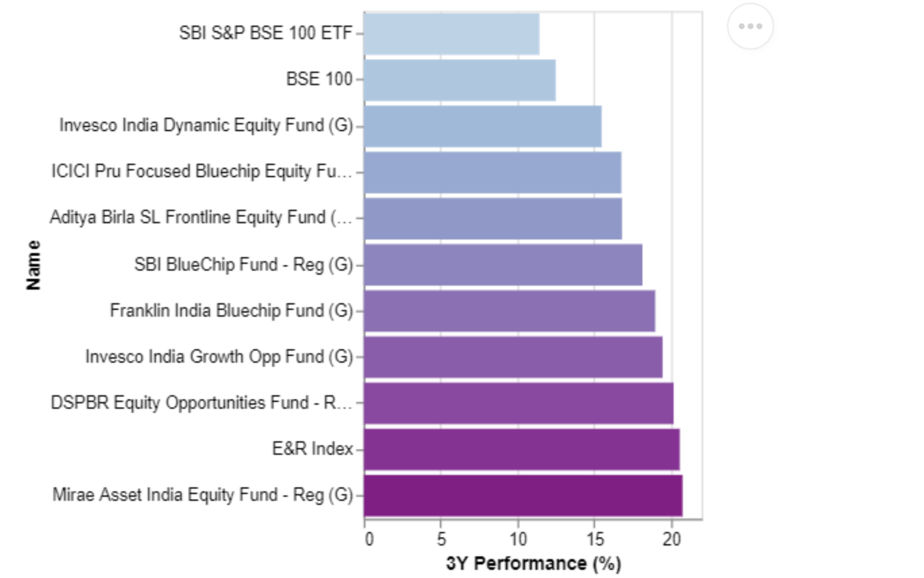
Task: Click the "Franklin India Bluechip Fund (G)" label
Action: pyautogui.click(x=231, y=310)
